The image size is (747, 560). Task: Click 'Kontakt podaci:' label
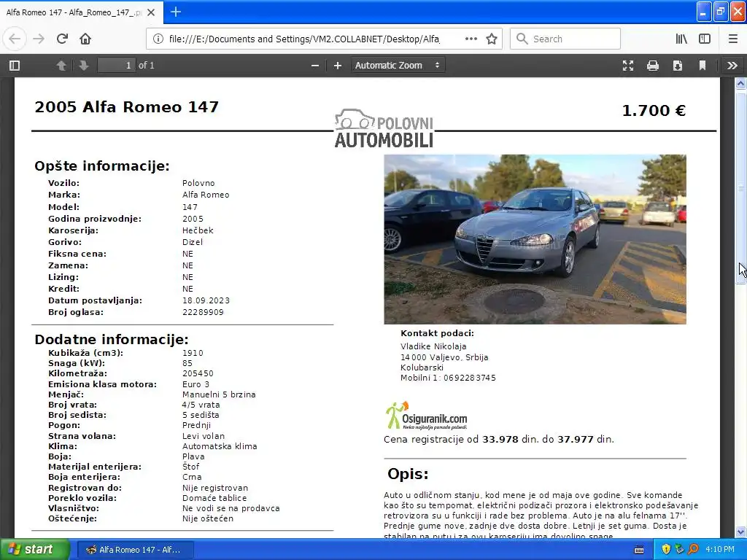click(x=438, y=333)
